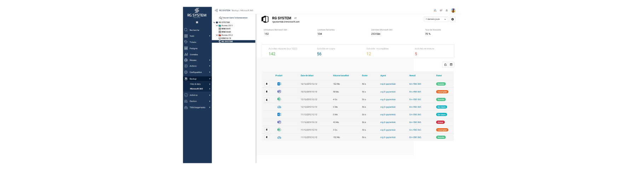Open the Files & data submenu
Image resolution: width=644 pixels, height=170 pixels.
coord(196,84)
